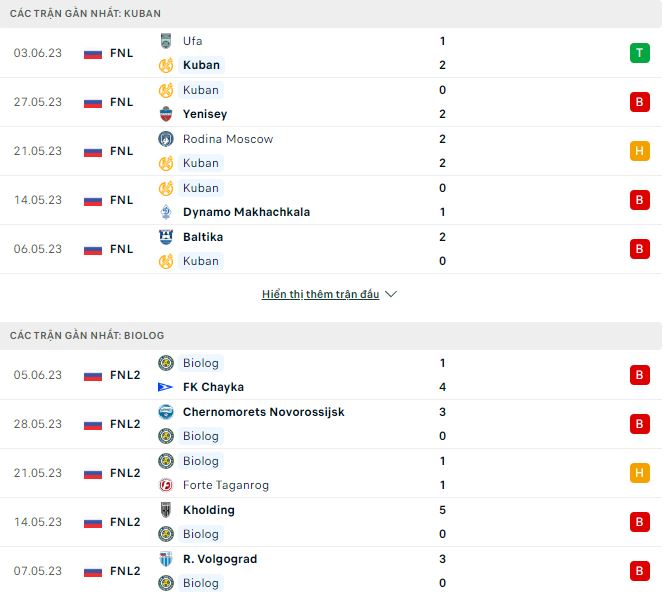The height and width of the screenshot is (595, 667).
Task: Click the FK Chayka team logo
Action: click(x=166, y=387)
